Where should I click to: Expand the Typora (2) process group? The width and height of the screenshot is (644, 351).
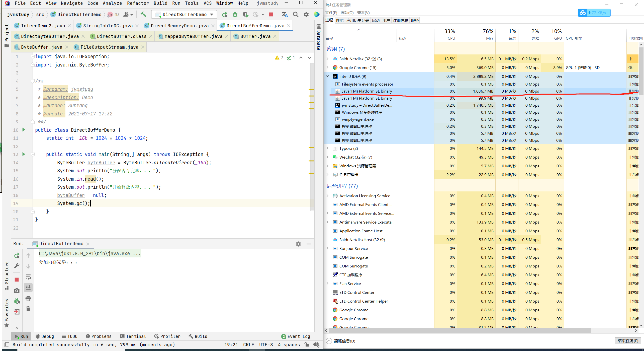[327, 148]
